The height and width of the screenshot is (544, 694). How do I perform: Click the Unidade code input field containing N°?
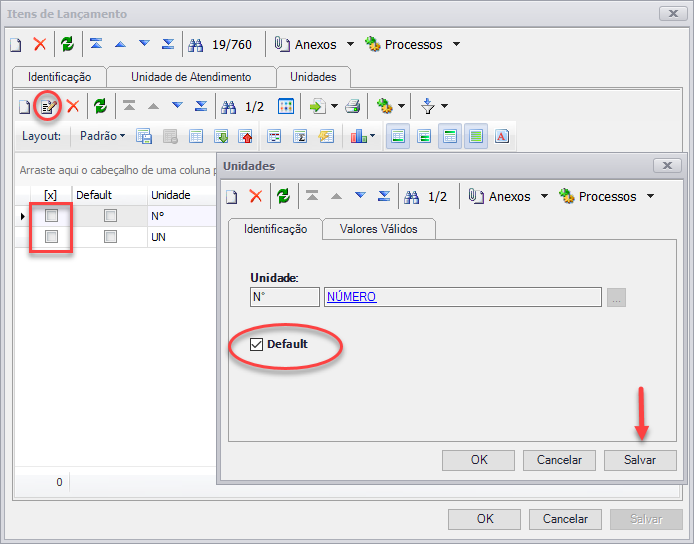click(285, 297)
